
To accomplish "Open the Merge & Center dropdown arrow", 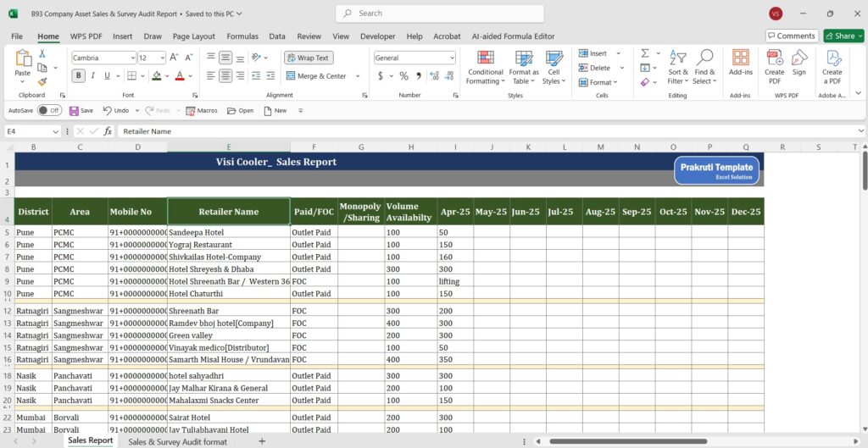I will (357, 76).
